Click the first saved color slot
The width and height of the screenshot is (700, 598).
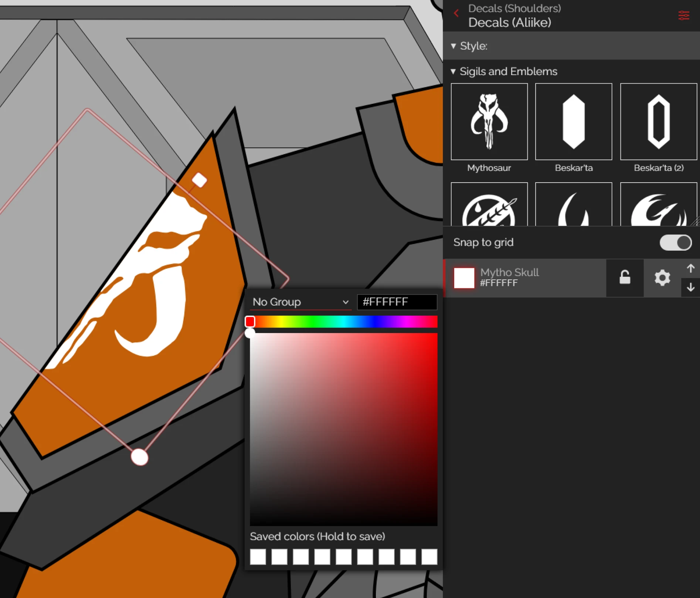pyautogui.click(x=258, y=557)
